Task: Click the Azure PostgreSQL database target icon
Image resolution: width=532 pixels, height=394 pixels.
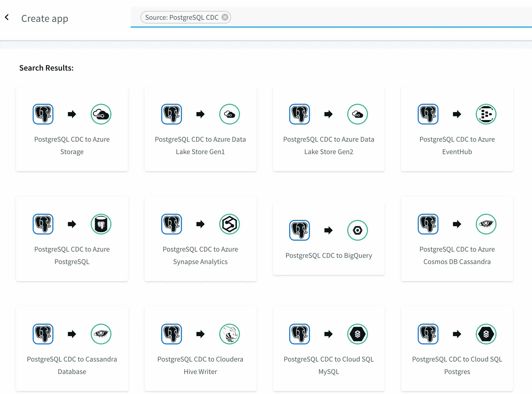Action: tap(101, 224)
